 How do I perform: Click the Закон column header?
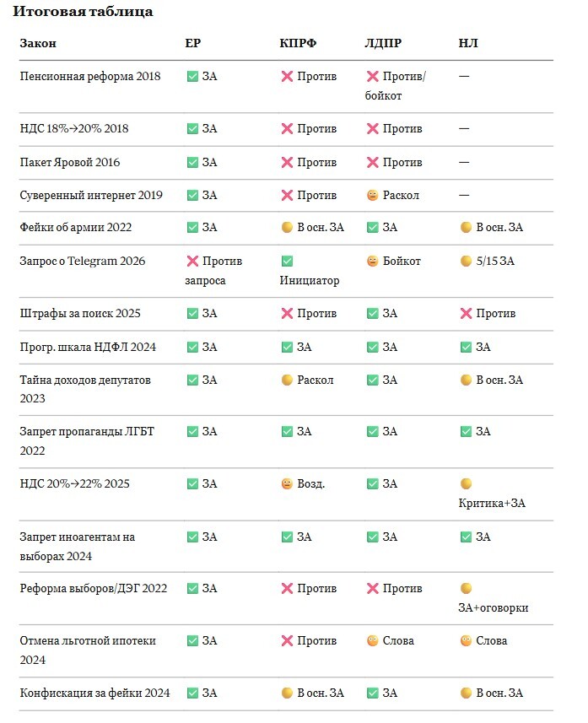tap(38, 43)
